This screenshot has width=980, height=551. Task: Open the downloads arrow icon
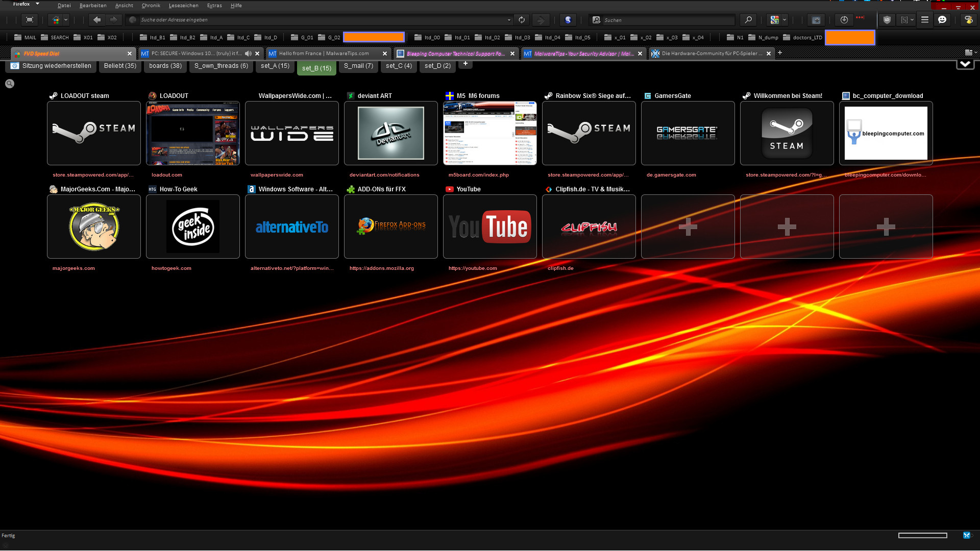click(x=844, y=20)
